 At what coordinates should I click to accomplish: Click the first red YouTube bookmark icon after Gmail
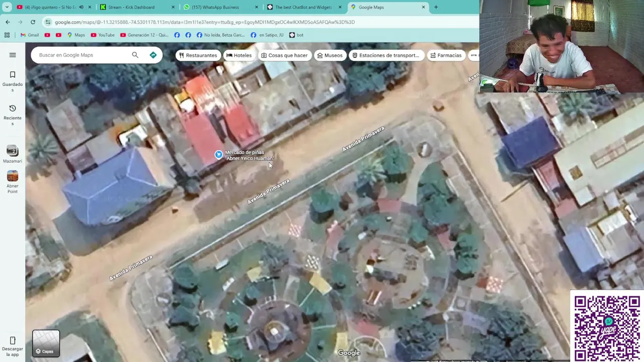pos(47,35)
